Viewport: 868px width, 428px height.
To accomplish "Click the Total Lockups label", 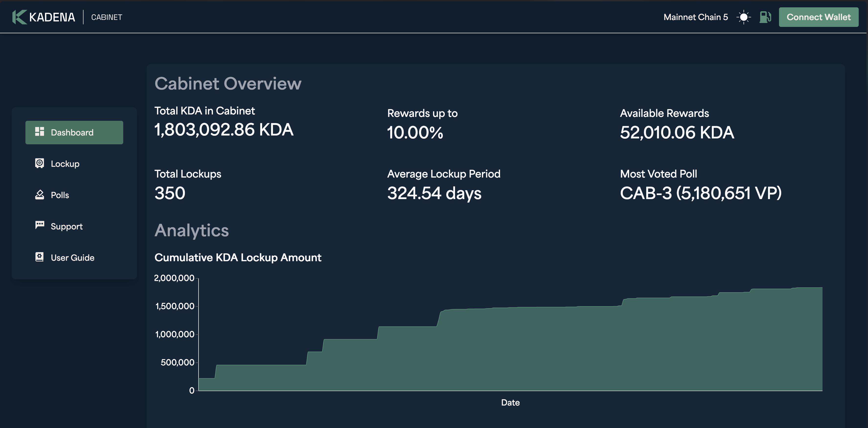I will tap(188, 174).
